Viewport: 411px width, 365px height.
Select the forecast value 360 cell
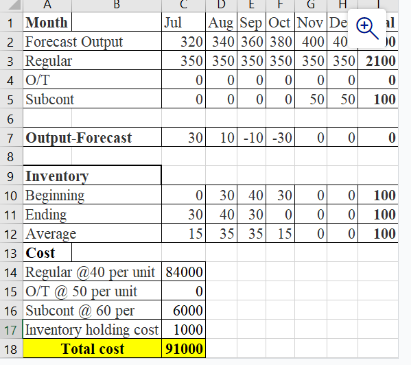click(x=252, y=42)
